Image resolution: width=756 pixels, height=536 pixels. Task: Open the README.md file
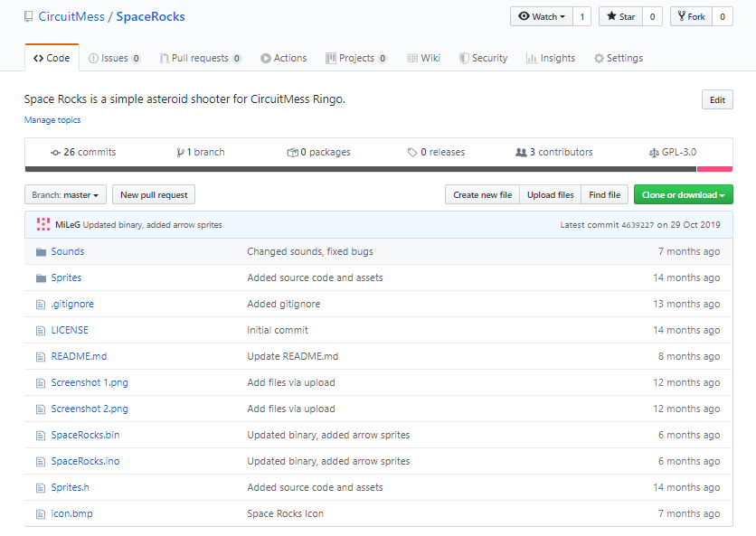coord(79,357)
